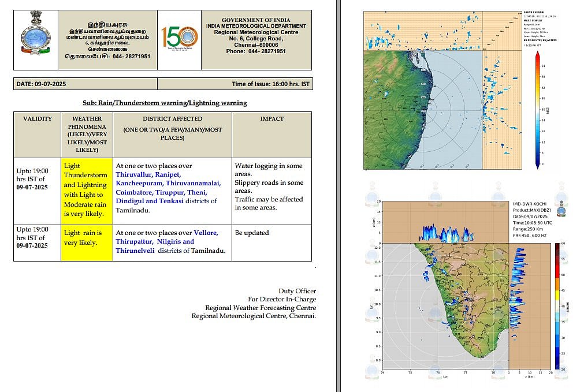584x392 pixels.
Task: Click the Time of Issue 16:00 hrs text
Action: [x=270, y=84]
